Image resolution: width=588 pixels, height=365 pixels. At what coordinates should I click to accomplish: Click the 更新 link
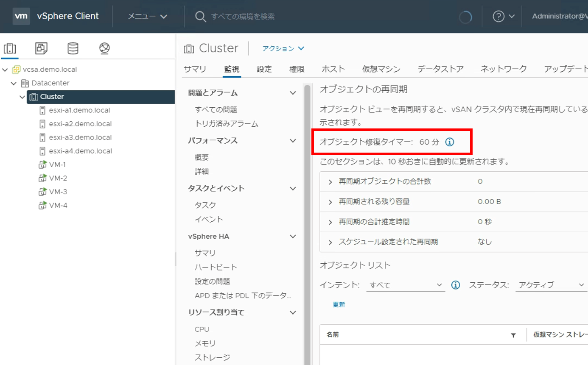click(x=339, y=304)
